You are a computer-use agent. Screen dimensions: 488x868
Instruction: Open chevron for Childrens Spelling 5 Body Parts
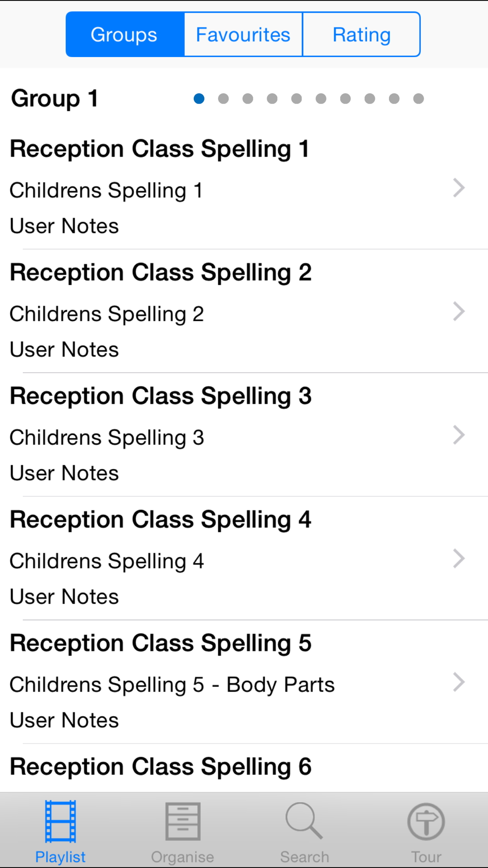459,682
